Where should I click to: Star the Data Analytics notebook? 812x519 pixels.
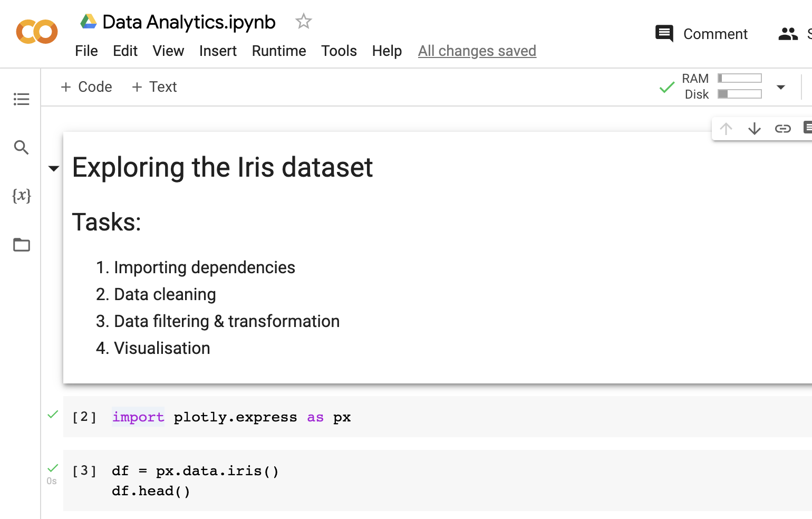pos(303,21)
